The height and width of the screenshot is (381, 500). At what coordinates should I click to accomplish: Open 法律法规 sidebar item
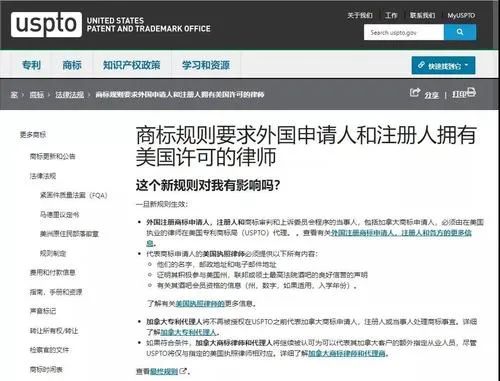coord(43,176)
